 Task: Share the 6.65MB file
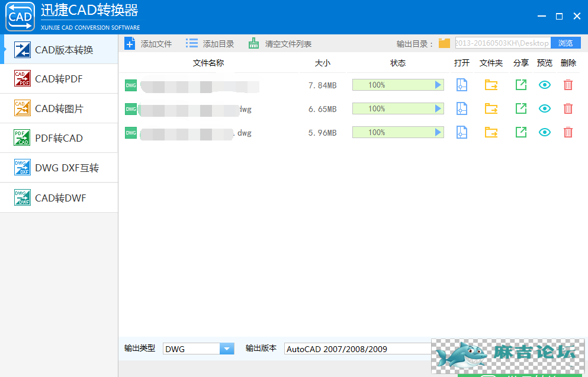521,108
